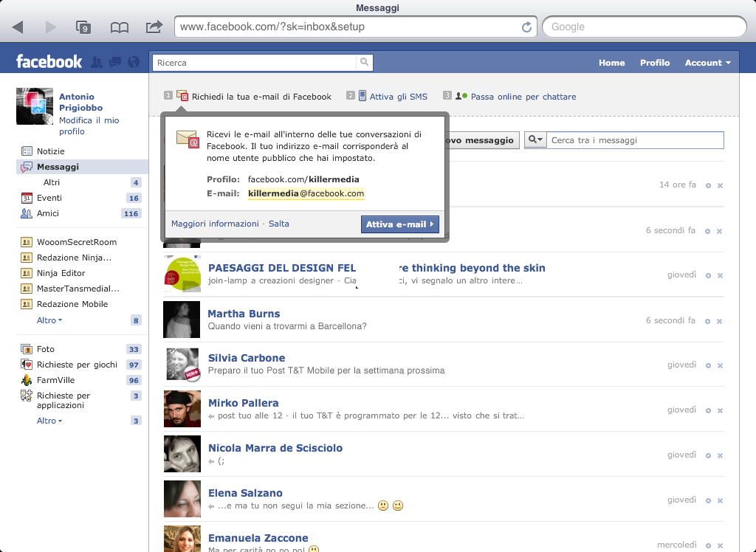Open the Account dropdown menu
Image resolution: width=756 pixels, height=552 pixels.
tap(707, 63)
